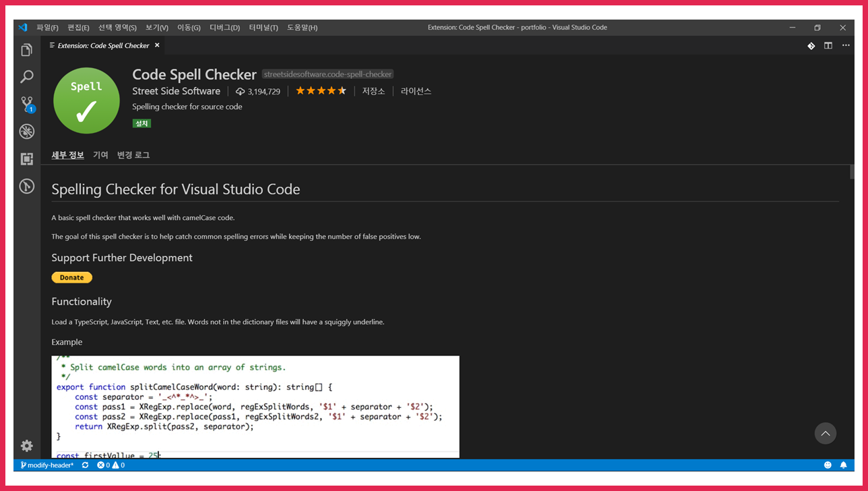Click the yellow Donate button
Image resolution: width=868 pixels, height=491 pixels.
click(x=72, y=277)
